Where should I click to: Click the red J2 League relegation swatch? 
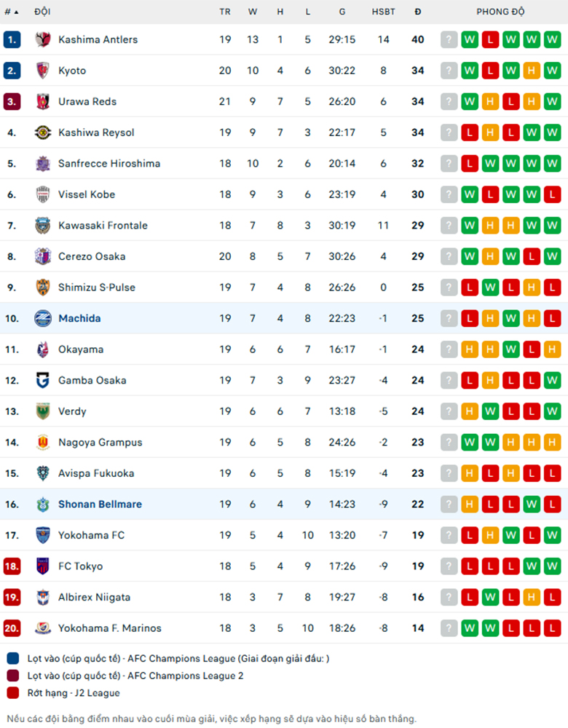point(13,693)
